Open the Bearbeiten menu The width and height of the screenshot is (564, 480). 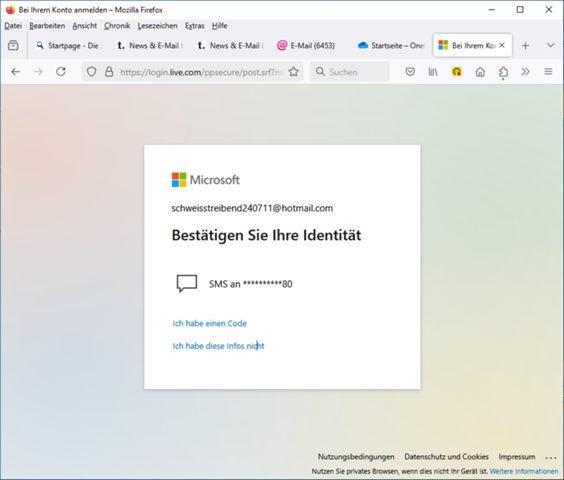[47, 26]
